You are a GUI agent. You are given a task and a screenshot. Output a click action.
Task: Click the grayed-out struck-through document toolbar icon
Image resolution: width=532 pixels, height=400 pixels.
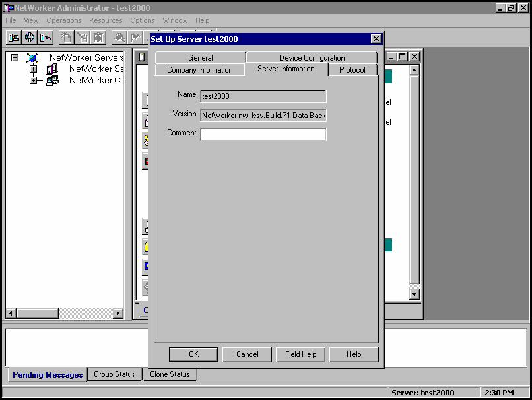[x=83, y=38]
